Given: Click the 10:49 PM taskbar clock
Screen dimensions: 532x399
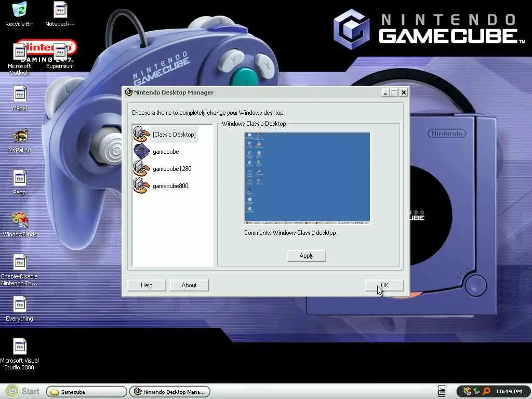Looking at the screenshot, I should click(x=509, y=391).
